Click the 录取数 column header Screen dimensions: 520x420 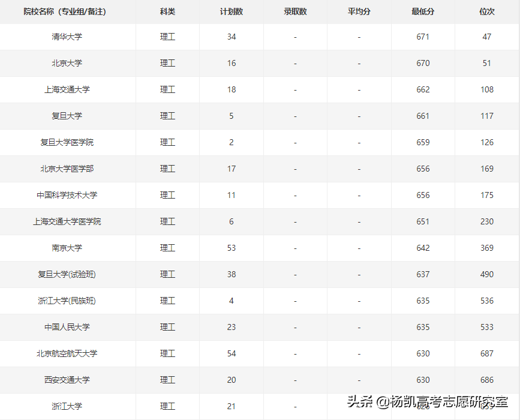(295, 11)
